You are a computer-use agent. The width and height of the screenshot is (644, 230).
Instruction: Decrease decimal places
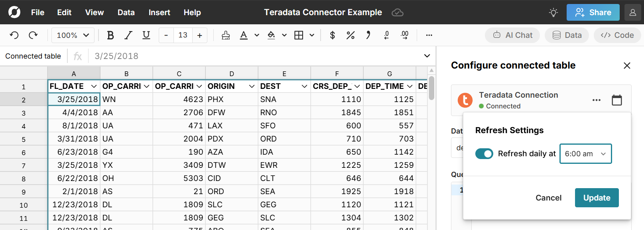point(386,35)
